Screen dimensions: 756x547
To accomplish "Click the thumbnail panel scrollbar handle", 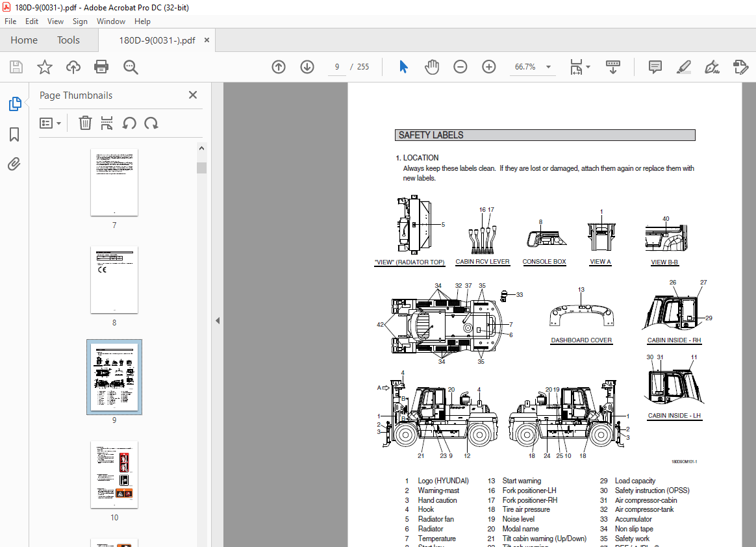I will (x=201, y=168).
